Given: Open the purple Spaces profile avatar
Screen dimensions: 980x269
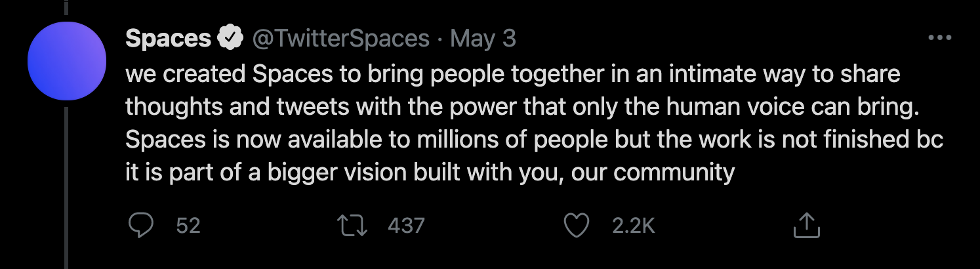Looking at the screenshot, I should tap(67, 61).
